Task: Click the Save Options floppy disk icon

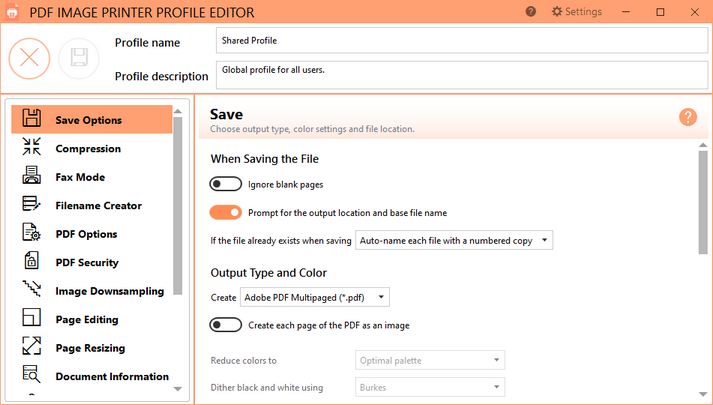Action: (31, 118)
